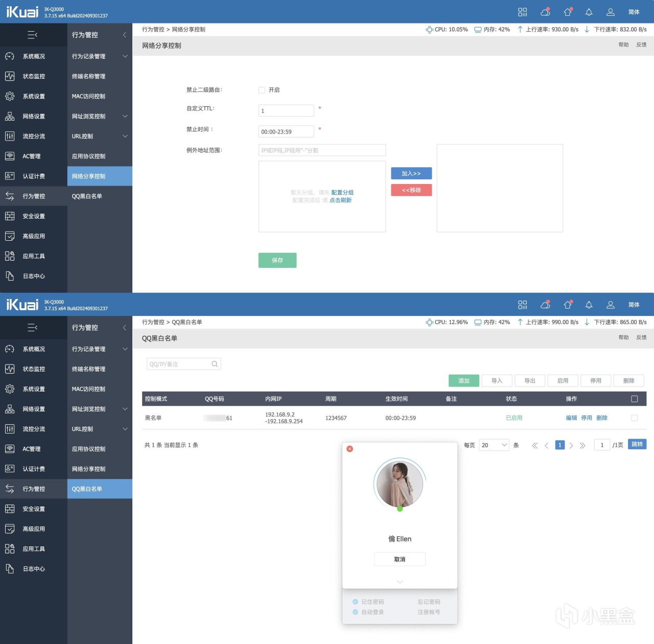654x644 pixels.
Task: Select the highlighted 网络分享控制 menu item
Action: (100, 176)
